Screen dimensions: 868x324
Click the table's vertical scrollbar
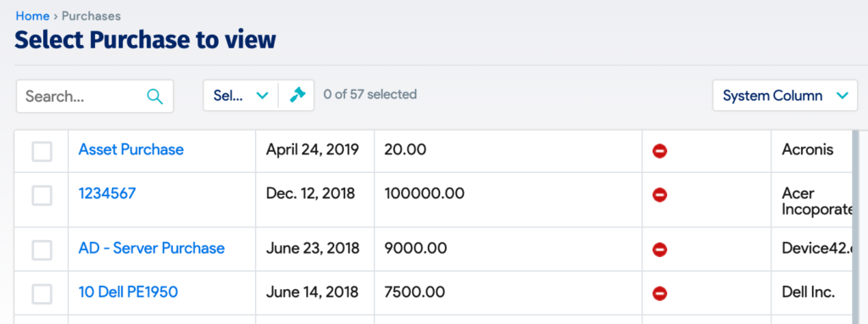pos(855,227)
